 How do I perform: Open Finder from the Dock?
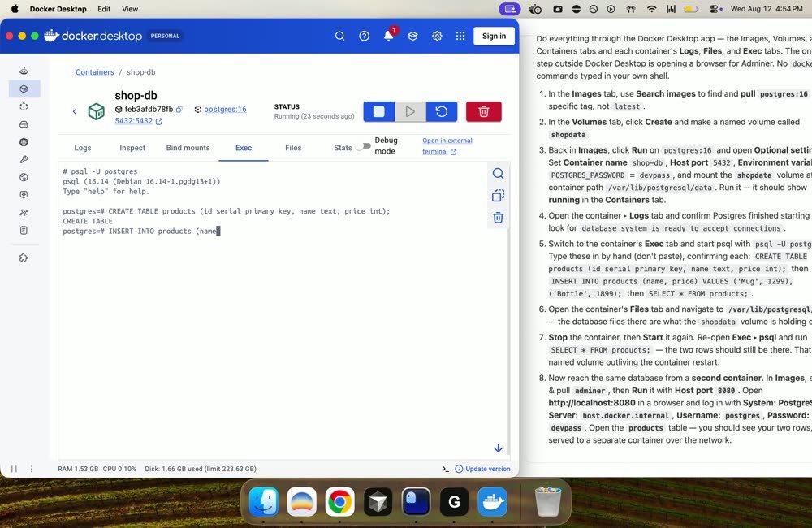click(x=264, y=501)
